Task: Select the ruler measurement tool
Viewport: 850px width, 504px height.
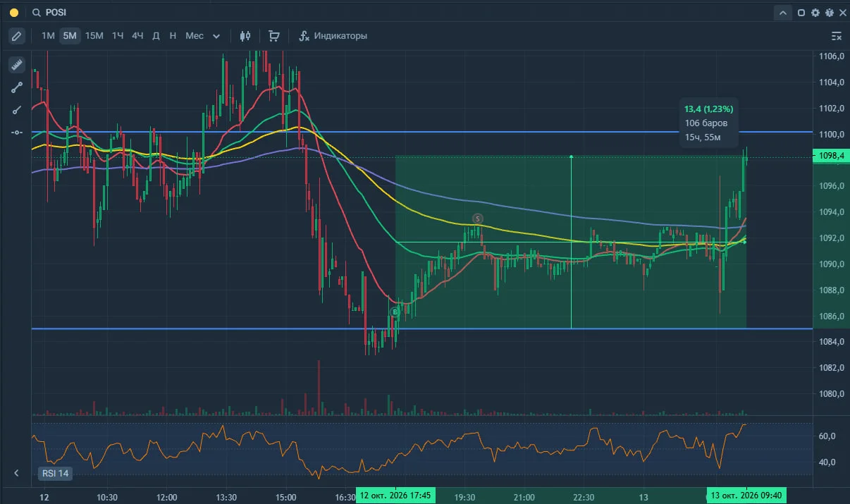Action: 17,65
